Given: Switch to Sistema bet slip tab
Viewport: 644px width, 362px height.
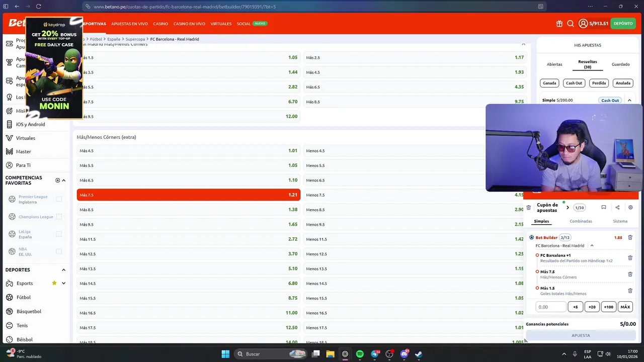Looking at the screenshot, I should (x=620, y=221).
